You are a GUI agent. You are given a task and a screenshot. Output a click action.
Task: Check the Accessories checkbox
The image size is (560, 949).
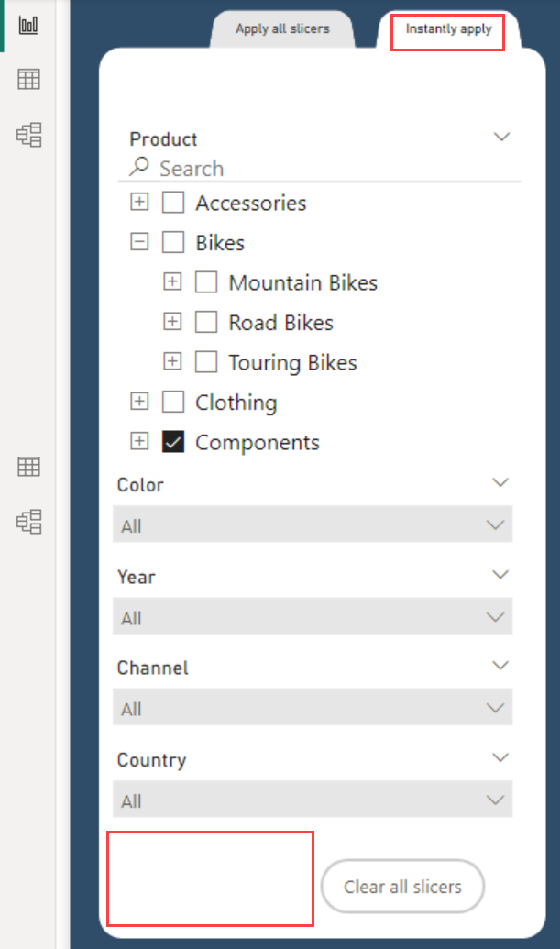(173, 202)
